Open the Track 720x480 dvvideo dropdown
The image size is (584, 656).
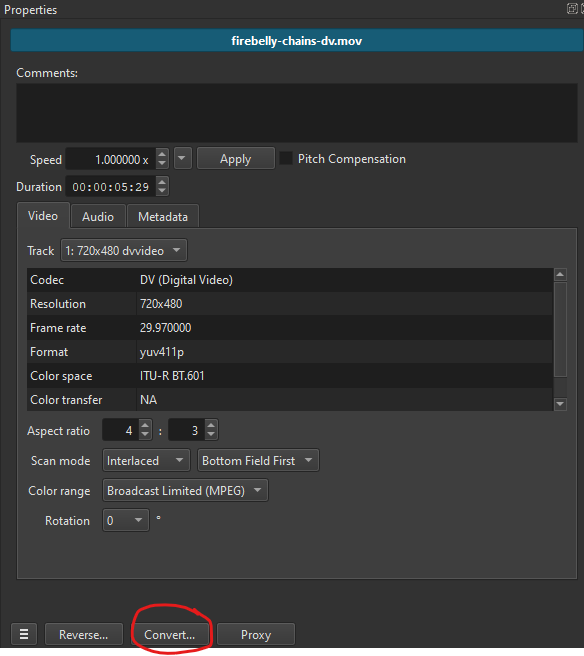point(124,250)
